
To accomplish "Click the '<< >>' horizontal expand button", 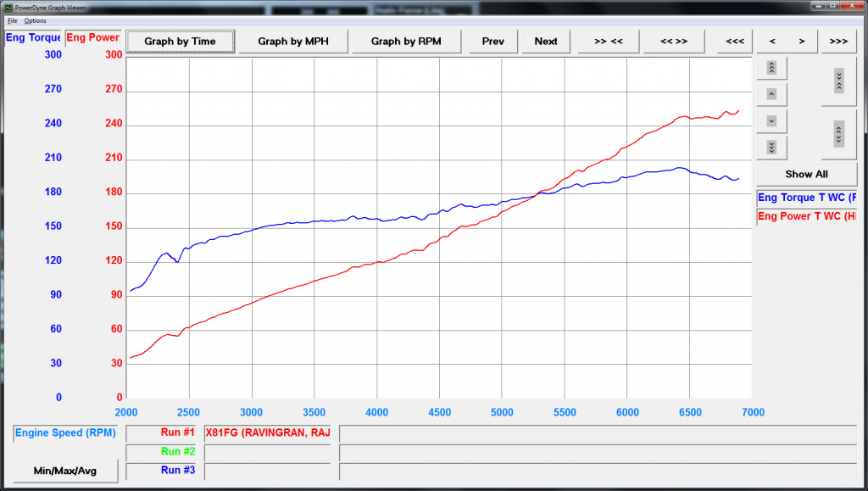I will [674, 41].
